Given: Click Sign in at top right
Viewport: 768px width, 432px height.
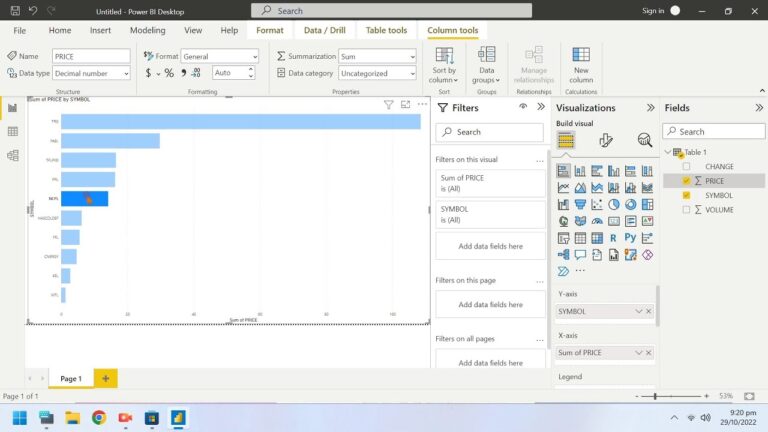Looking at the screenshot, I should [653, 11].
